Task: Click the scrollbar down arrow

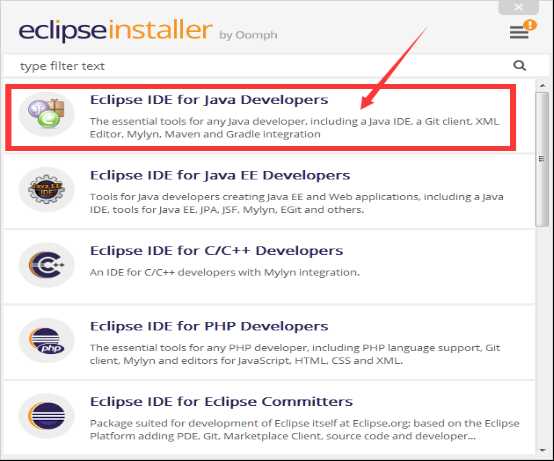Action: tap(542, 450)
